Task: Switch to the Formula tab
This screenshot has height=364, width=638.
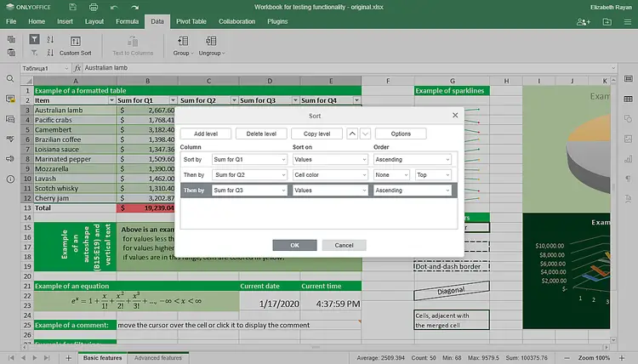Action: [x=127, y=21]
